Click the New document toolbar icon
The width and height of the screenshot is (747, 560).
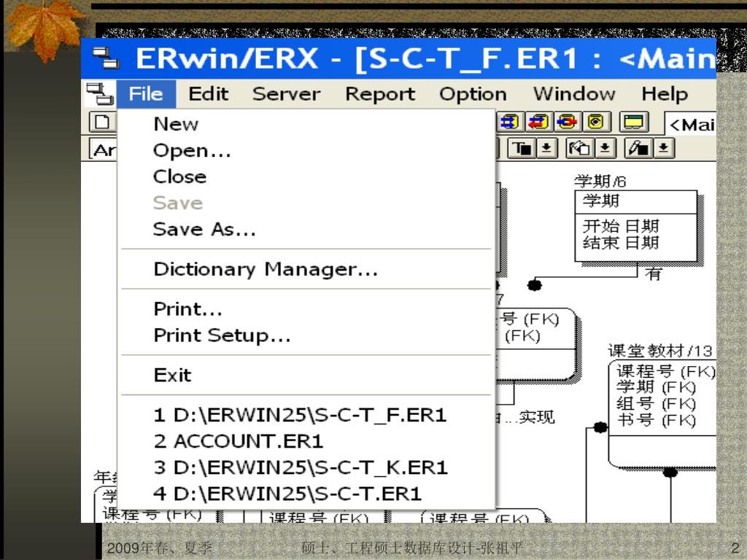(x=102, y=122)
